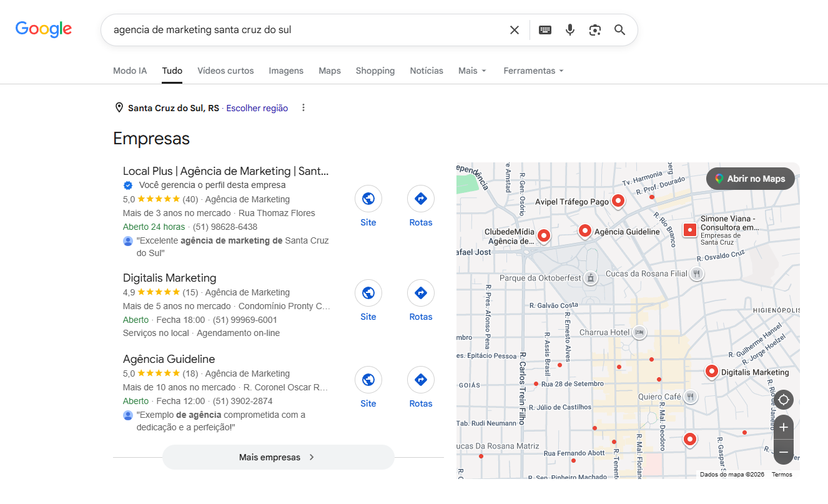The width and height of the screenshot is (828, 504).
Task: Open Agência Guideline listing title
Action: [169, 359]
